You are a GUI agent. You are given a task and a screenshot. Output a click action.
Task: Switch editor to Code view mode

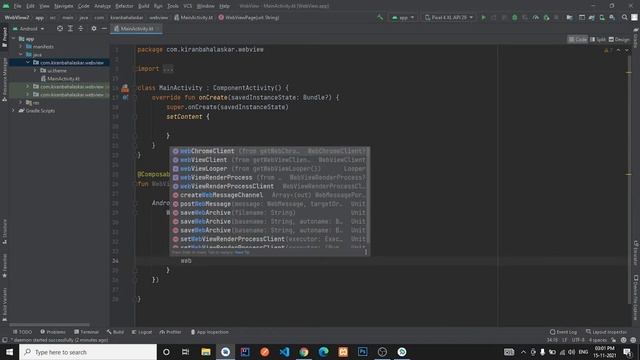pos(578,40)
